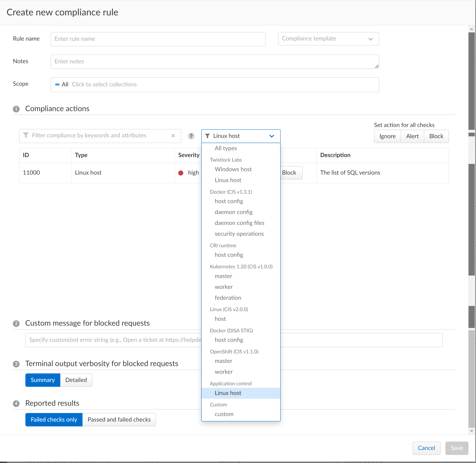Select host under Linux (CIS v2.0.0)
Viewport: 476px width, 471px height.
tap(241, 319)
